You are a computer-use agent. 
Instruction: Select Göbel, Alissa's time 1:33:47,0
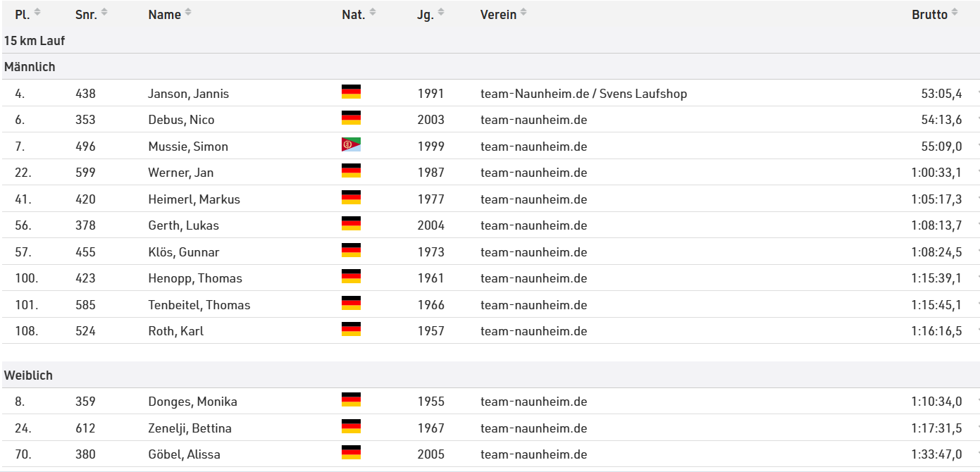[x=936, y=454]
